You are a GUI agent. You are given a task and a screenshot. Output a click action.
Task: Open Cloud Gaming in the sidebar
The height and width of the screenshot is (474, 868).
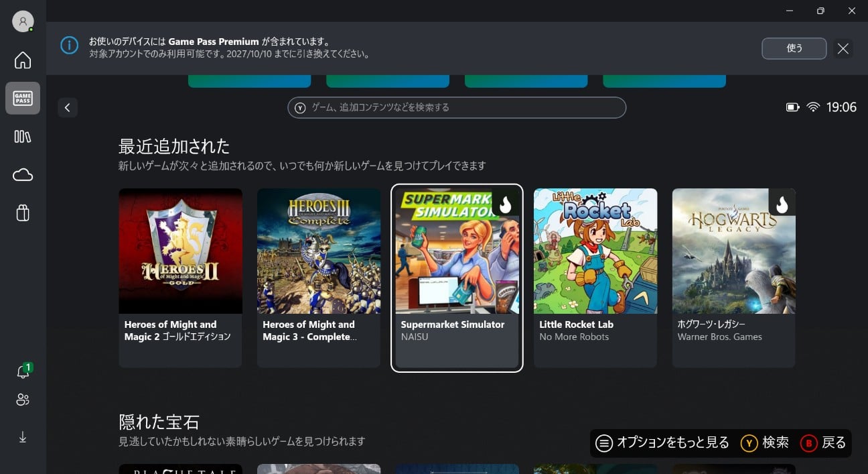pos(23,175)
